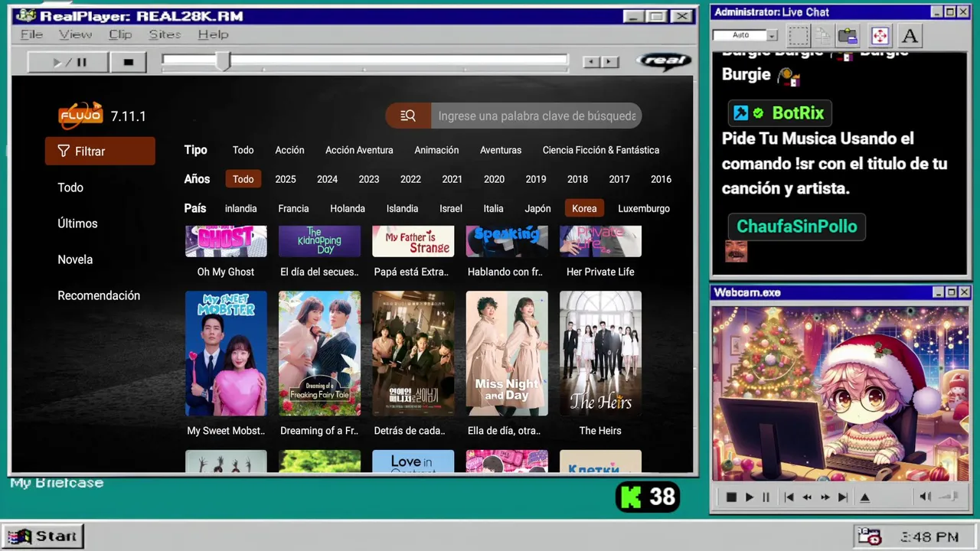980x551 pixels.
Task: Click the Filtrar button
Action: [100, 152]
